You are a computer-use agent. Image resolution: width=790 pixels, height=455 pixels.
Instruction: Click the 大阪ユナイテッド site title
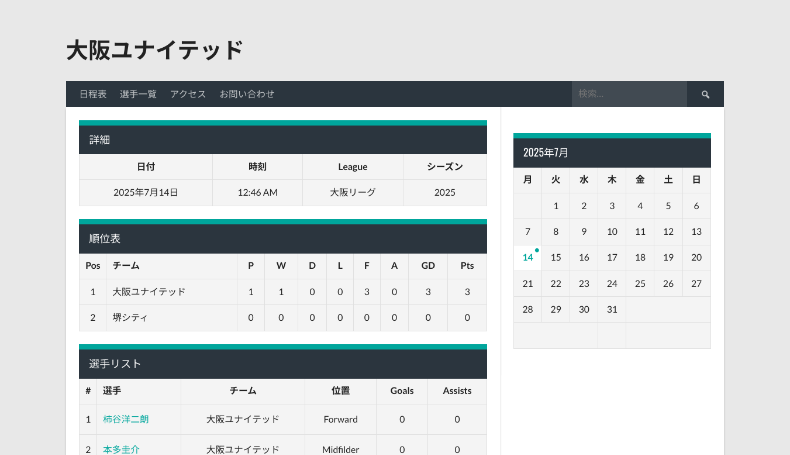pos(155,50)
